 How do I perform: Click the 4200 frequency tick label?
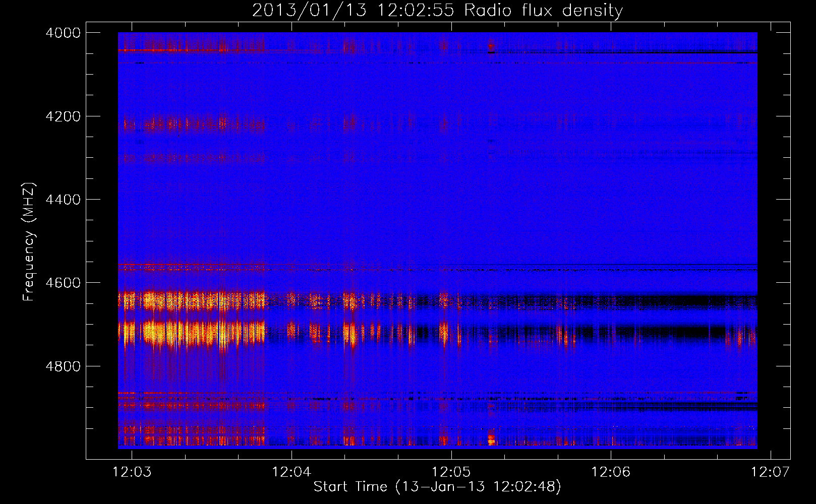click(x=63, y=116)
